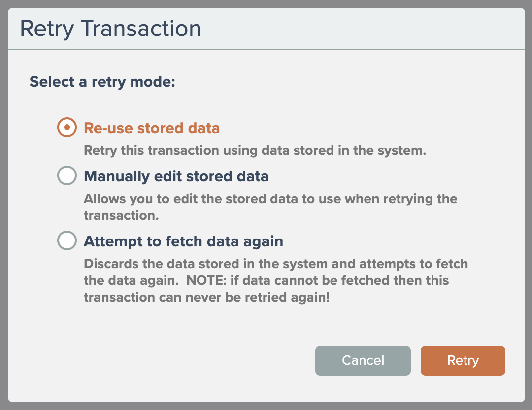Choose the 'Manually edit stored data' radio button
The width and height of the screenshot is (532, 410).
67,176
